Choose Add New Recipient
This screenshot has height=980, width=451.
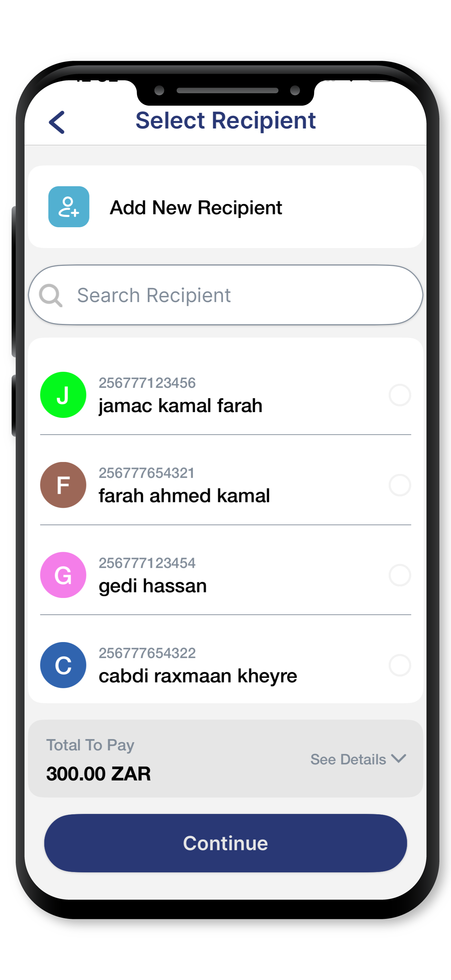[x=225, y=207]
